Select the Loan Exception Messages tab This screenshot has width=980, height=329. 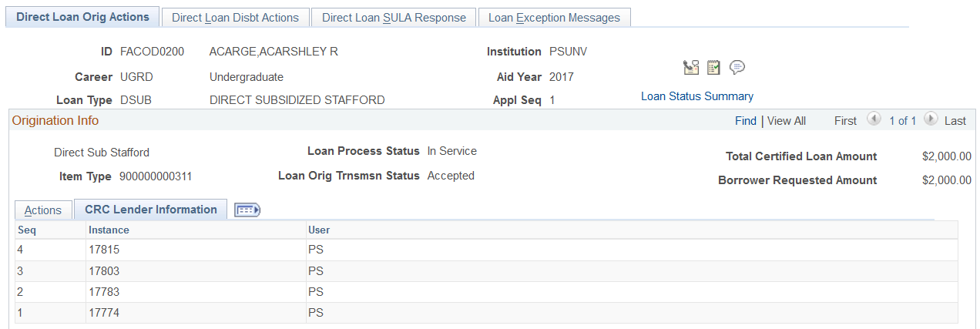(x=554, y=18)
